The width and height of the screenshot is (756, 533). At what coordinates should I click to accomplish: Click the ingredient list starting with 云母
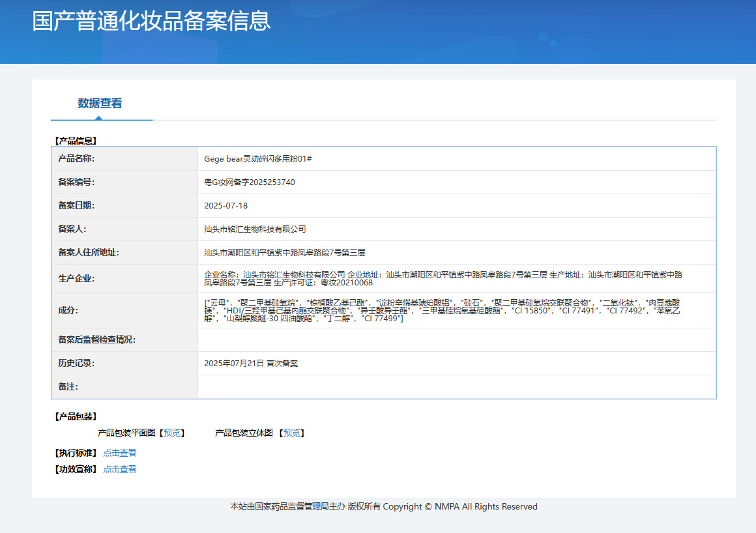tap(442, 310)
